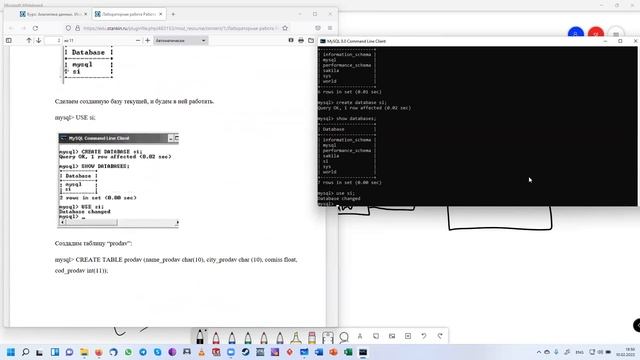Show site security padlock info
The image size is (640, 360).
77,28
